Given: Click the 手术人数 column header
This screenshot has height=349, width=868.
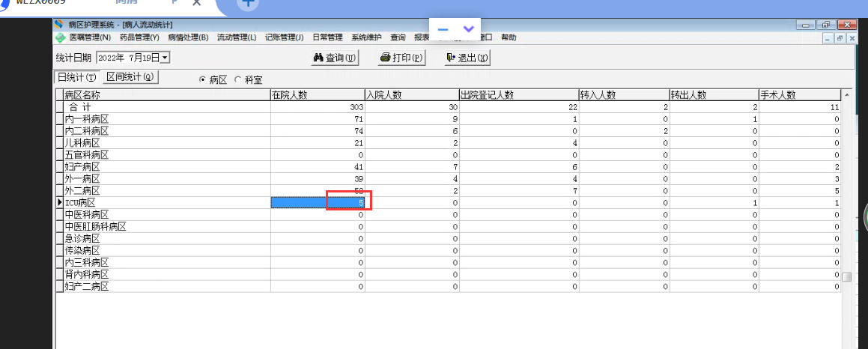Looking at the screenshot, I should [x=799, y=94].
